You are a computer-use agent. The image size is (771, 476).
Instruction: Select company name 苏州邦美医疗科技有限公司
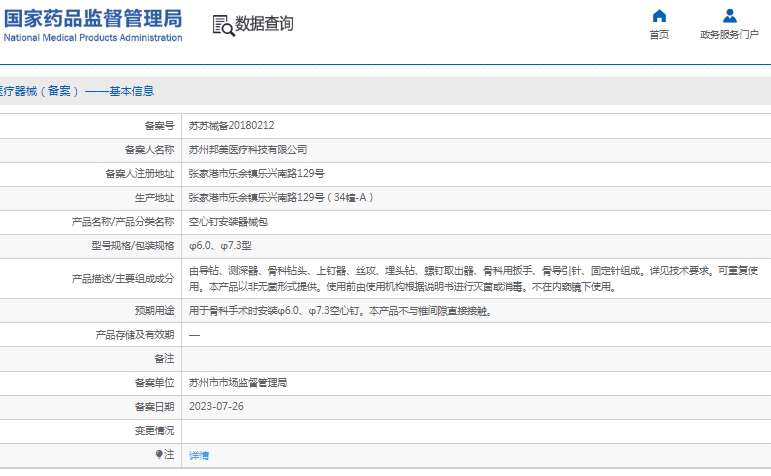[248, 149]
